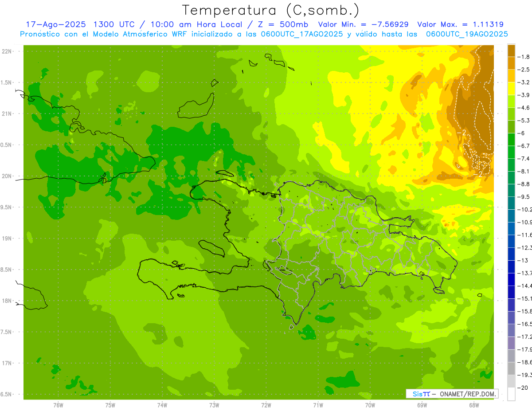Click the '-8.1' color scale label
This screenshot has height=411, width=532.
(x=524, y=171)
